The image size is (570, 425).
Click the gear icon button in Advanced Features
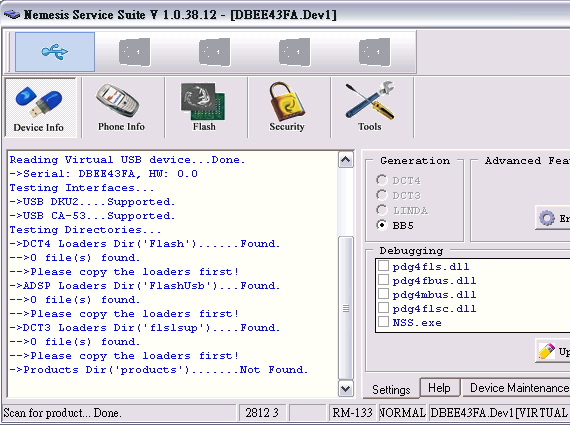[553, 218]
